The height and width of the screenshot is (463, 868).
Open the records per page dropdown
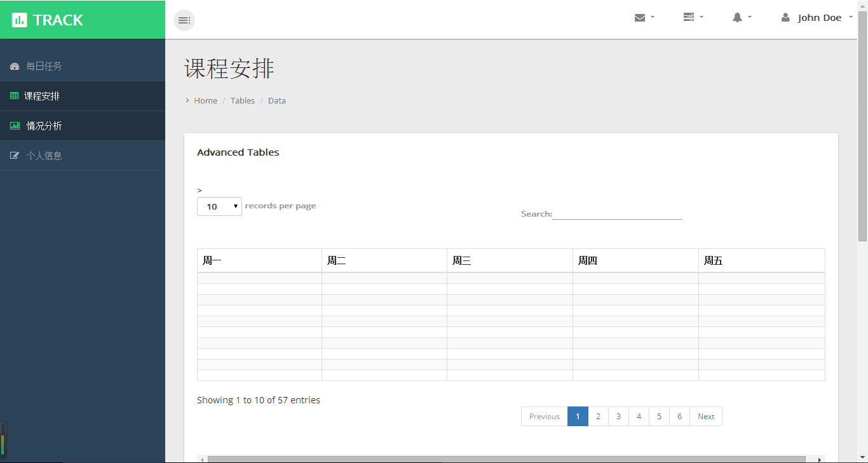(x=219, y=206)
